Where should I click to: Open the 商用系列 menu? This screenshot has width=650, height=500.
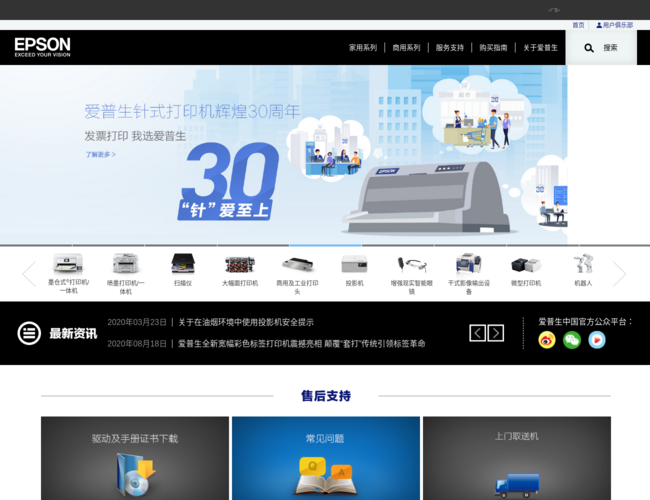[406, 48]
